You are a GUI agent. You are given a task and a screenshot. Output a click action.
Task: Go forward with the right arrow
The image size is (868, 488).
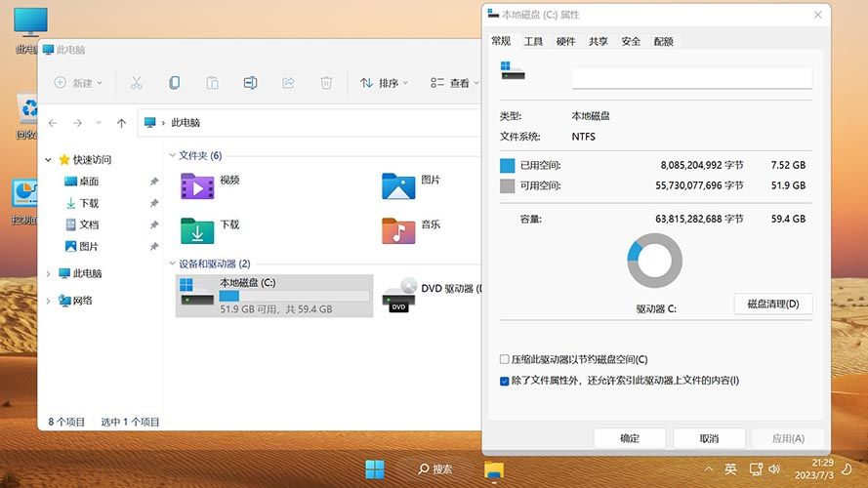77,123
